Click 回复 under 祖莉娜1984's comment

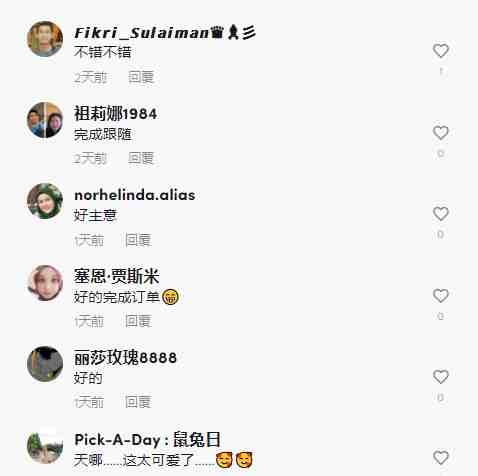point(141,158)
